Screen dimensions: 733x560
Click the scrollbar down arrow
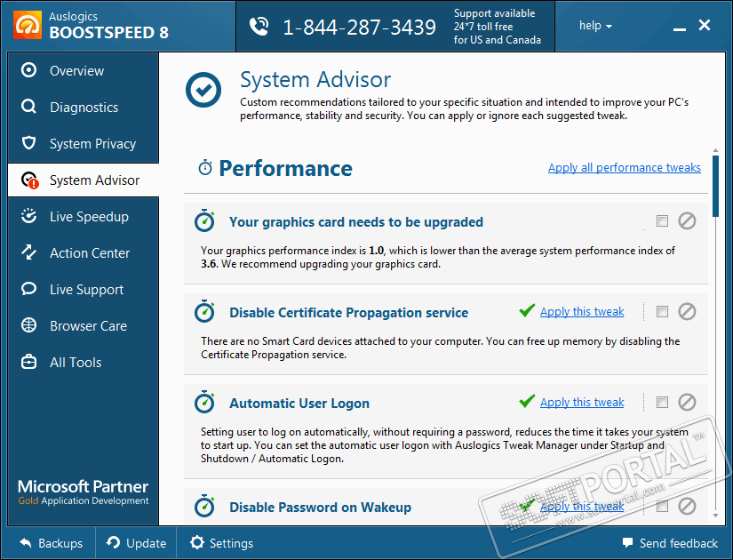click(x=715, y=515)
